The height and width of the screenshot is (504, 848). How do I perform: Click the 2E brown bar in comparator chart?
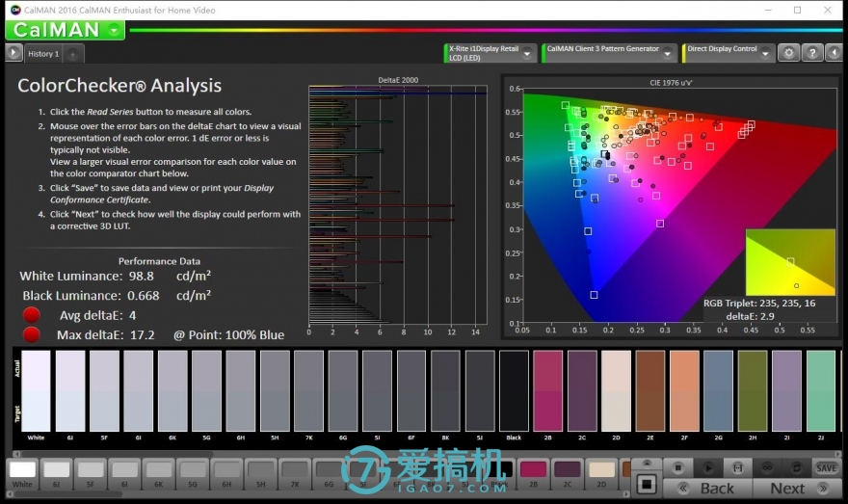pyautogui.click(x=650, y=391)
